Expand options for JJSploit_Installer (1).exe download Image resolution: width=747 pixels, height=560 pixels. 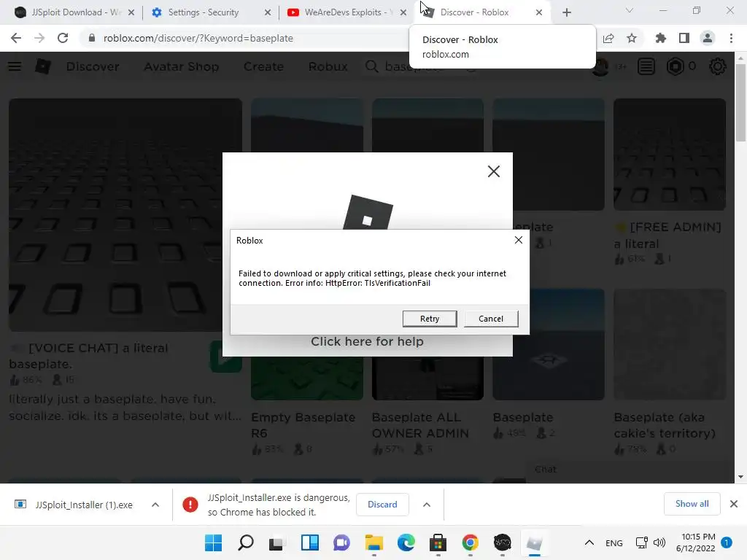(155, 505)
